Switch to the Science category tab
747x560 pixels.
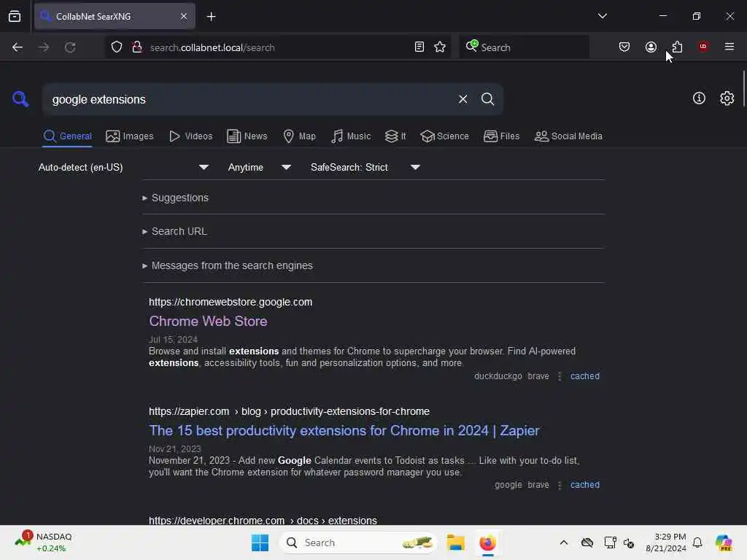[x=444, y=136]
